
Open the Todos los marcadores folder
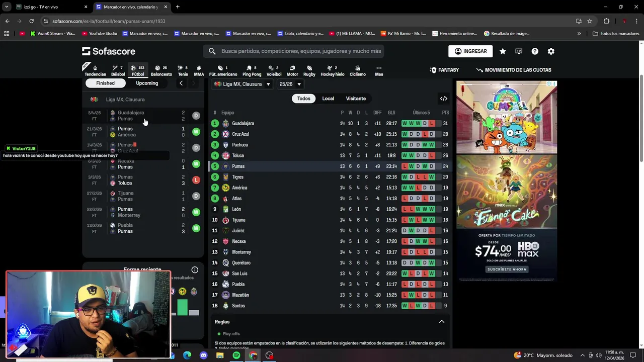click(616, 34)
